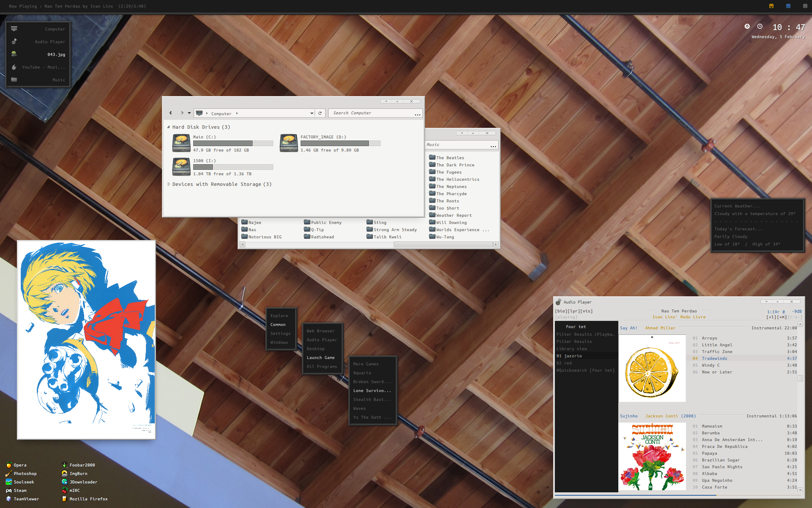The image size is (812, 508).
Task: Choose All Programs in the submenu
Action: 322,367
